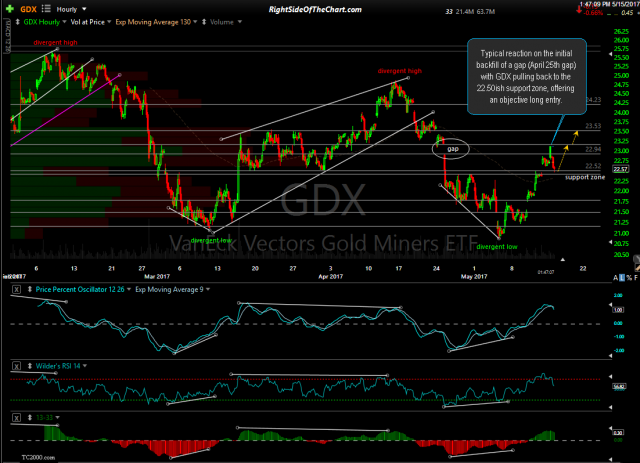Click the drawing pencil tool icon
The image size is (640, 463).
(637, 267)
